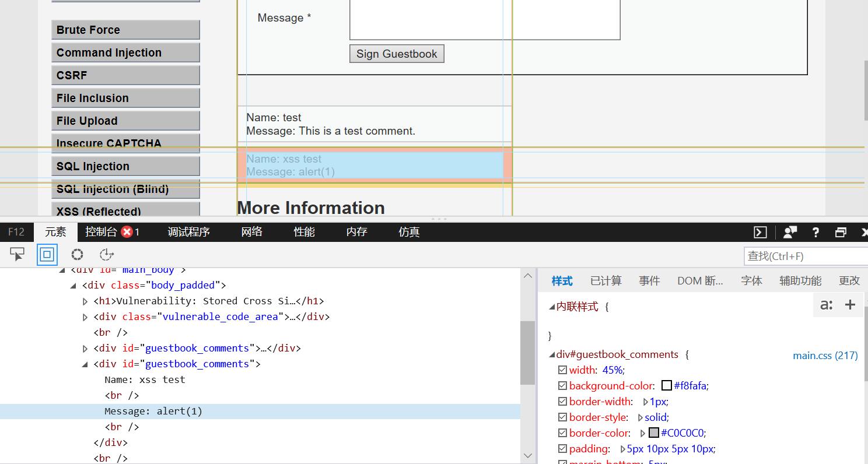
Task: Expand the padding shorthand triangle
Action: [x=623, y=449]
